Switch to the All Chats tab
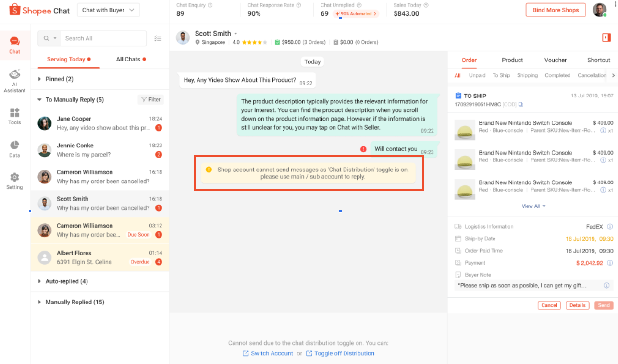The height and width of the screenshot is (364, 618). pyautogui.click(x=131, y=59)
